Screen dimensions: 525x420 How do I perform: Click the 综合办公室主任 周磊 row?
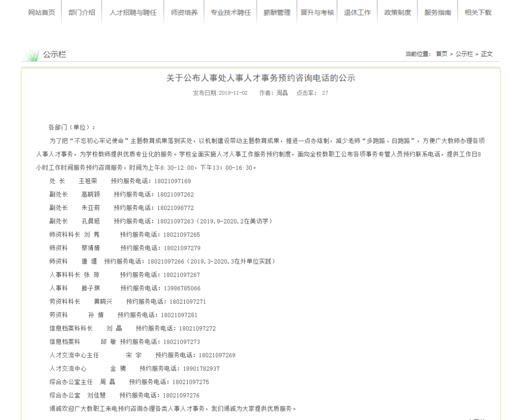click(x=129, y=382)
